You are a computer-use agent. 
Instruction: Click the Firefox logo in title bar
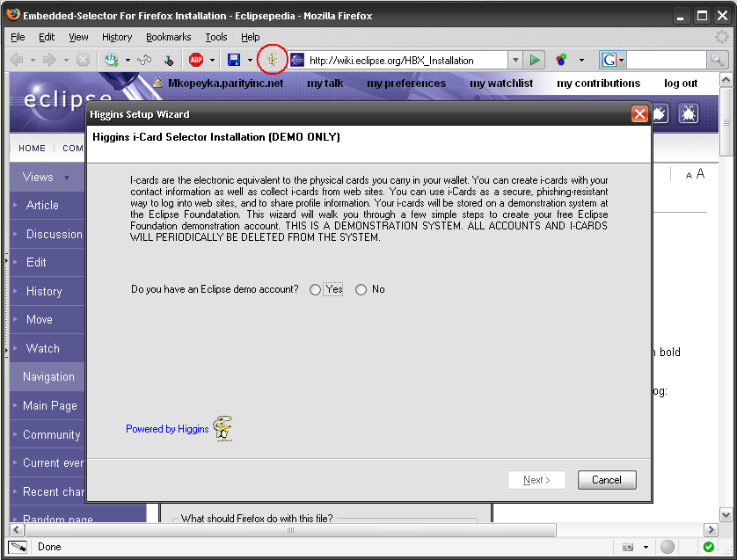[13, 14]
